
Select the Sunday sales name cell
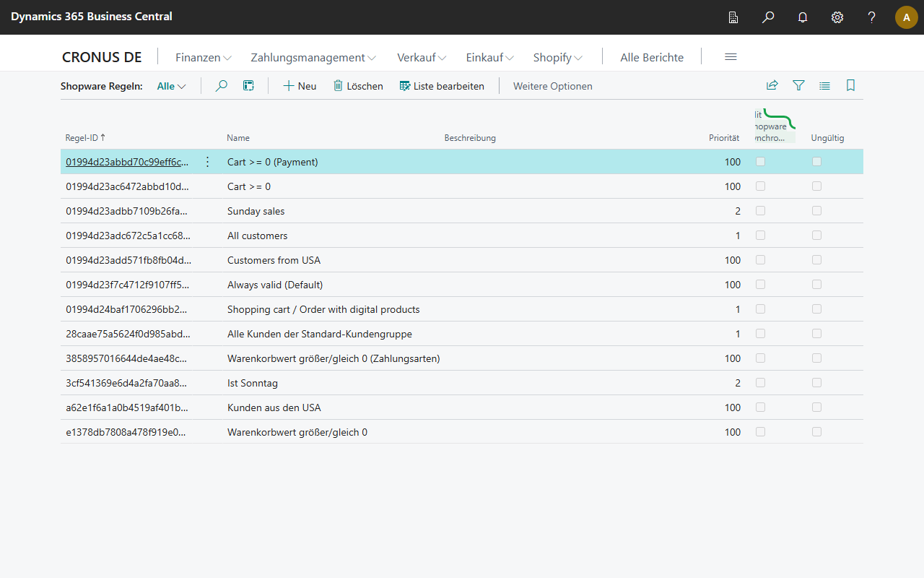tap(256, 211)
